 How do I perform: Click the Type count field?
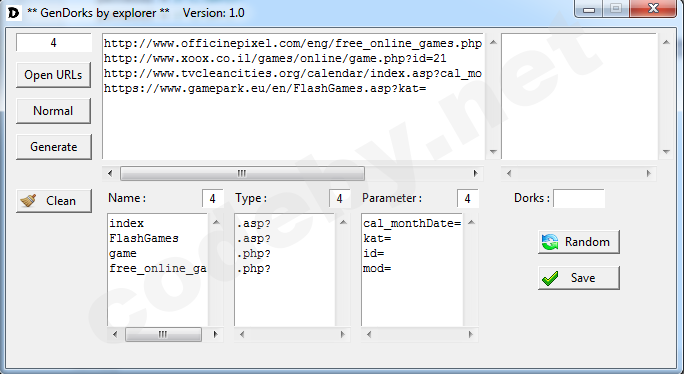[x=339, y=199]
